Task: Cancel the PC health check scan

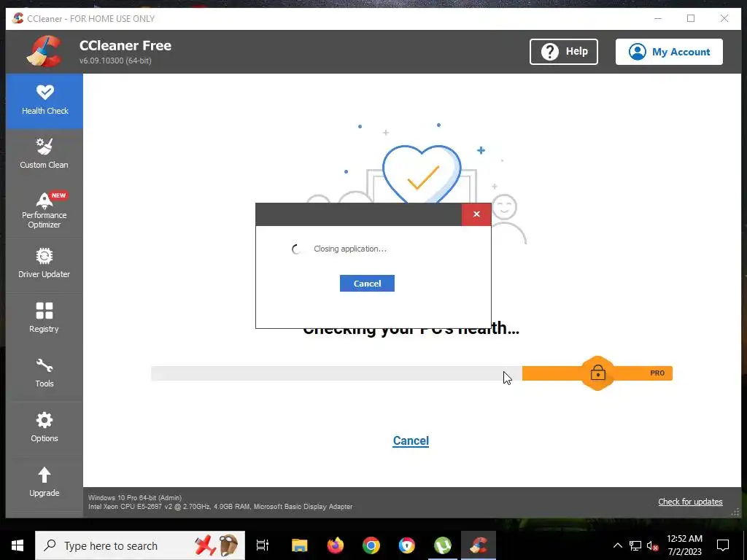Action: [411, 440]
